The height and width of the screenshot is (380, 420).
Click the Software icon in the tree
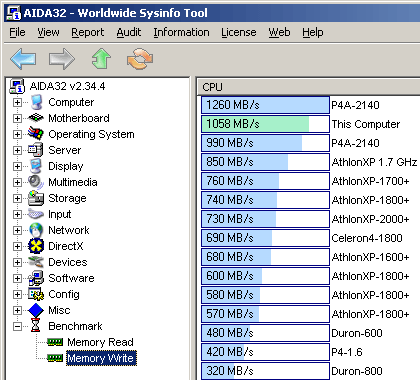click(x=36, y=278)
